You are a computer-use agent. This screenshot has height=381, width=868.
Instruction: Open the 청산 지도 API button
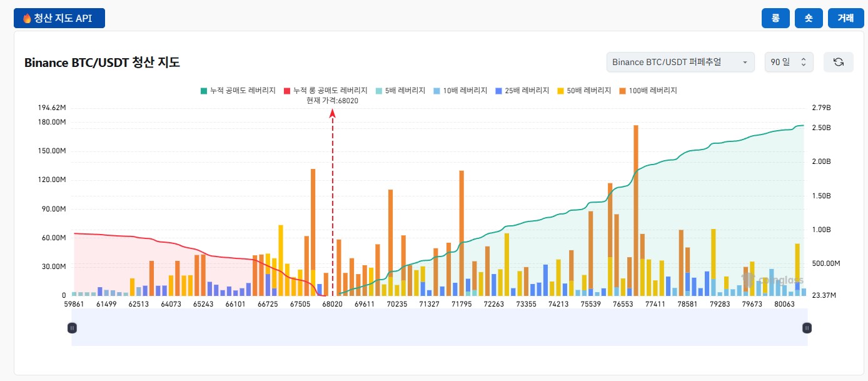click(59, 18)
